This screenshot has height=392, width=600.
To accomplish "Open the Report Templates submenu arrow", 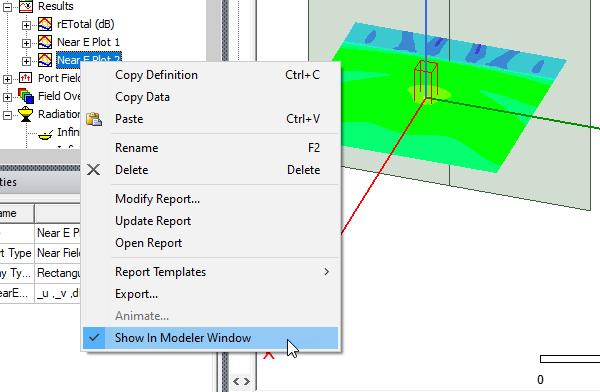I will 326,272.
